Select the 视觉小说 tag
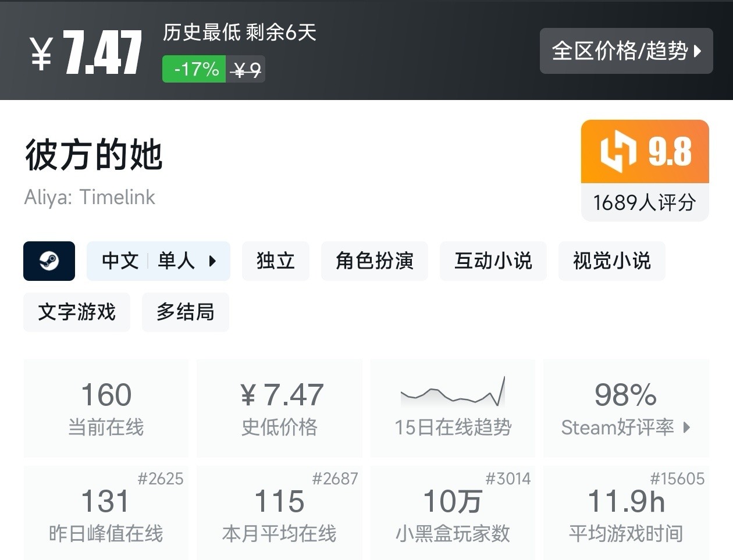Screen dimensions: 733x560 (x=611, y=261)
